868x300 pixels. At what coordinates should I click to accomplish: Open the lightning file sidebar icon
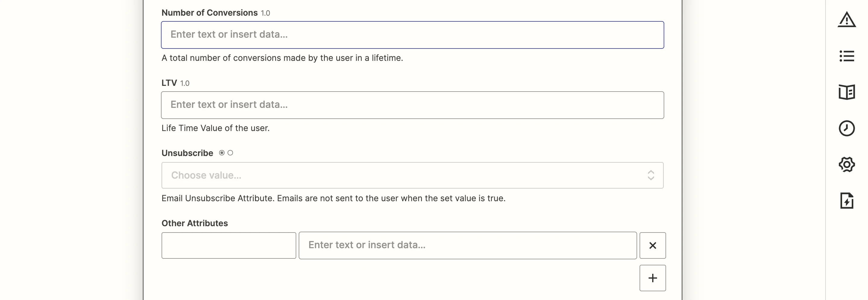click(x=846, y=201)
